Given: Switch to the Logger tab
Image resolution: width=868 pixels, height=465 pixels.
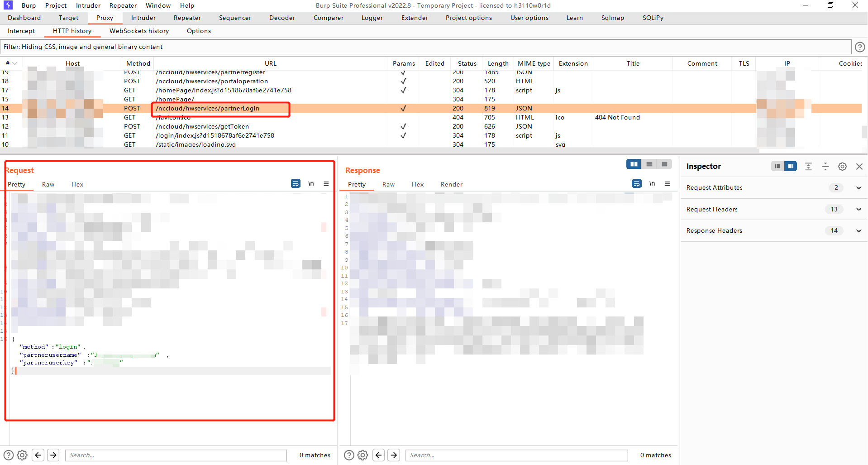Looking at the screenshot, I should point(372,18).
